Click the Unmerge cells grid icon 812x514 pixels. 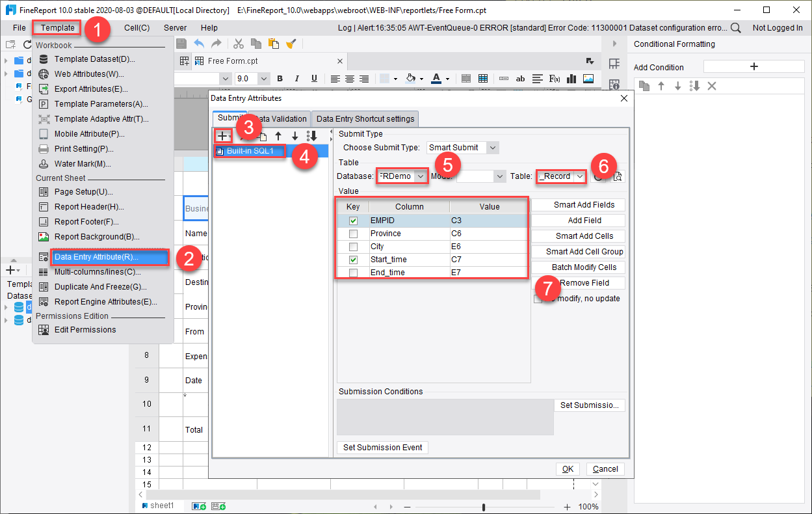pyautogui.click(x=482, y=79)
